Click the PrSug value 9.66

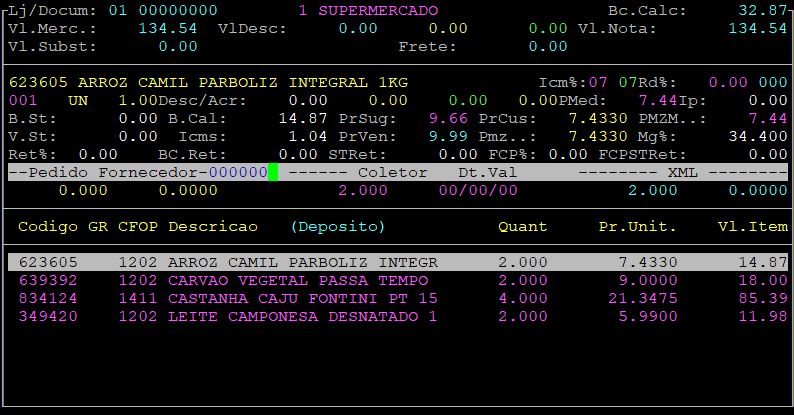tap(448, 118)
